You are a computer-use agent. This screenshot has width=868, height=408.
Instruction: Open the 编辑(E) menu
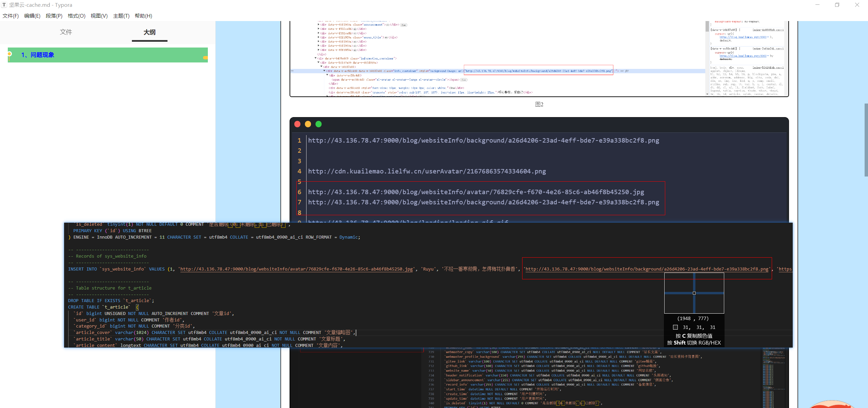pos(32,16)
